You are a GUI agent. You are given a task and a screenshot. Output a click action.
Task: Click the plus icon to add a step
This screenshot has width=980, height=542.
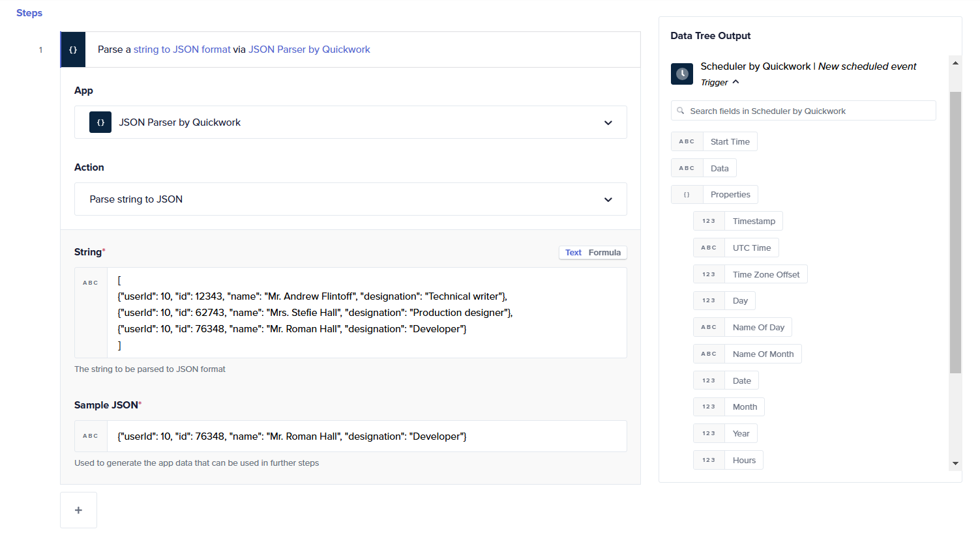pyautogui.click(x=78, y=510)
